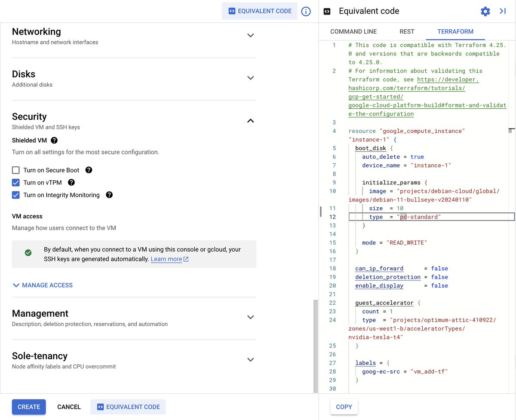Image resolution: width=516 pixels, height=420 pixels.
Task: Open the Equivalent code settings gear
Action: click(485, 11)
